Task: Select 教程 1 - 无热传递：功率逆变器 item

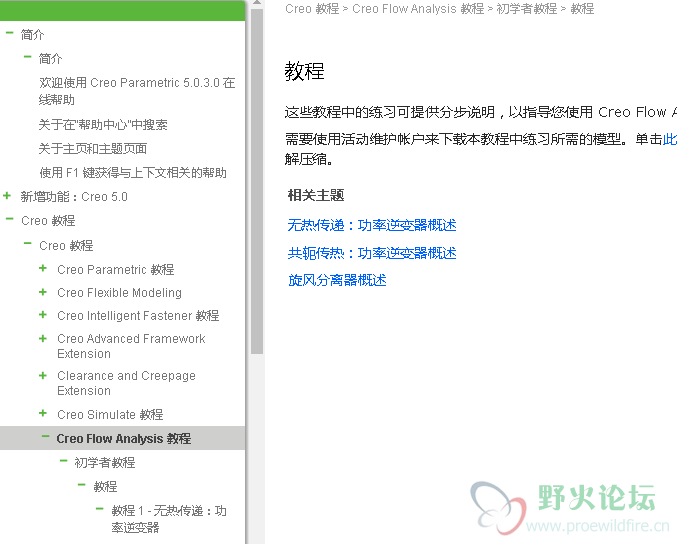Action: click(169, 519)
